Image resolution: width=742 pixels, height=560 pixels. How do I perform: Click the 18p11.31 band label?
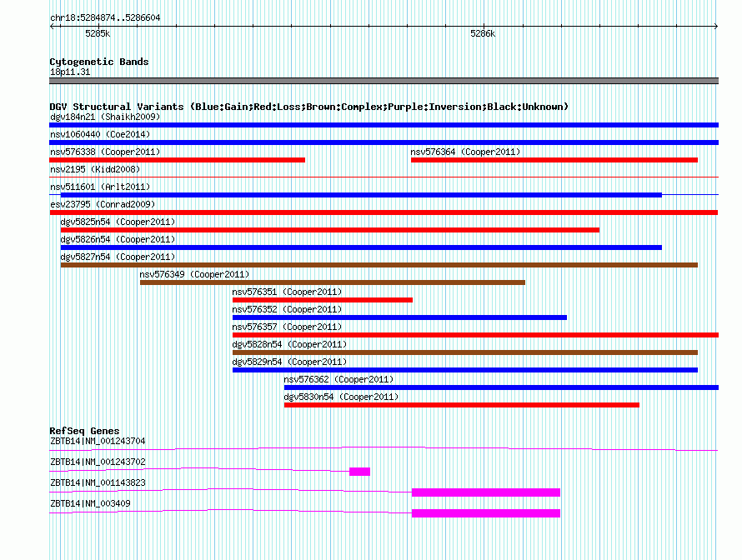click(x=70, y=72)
